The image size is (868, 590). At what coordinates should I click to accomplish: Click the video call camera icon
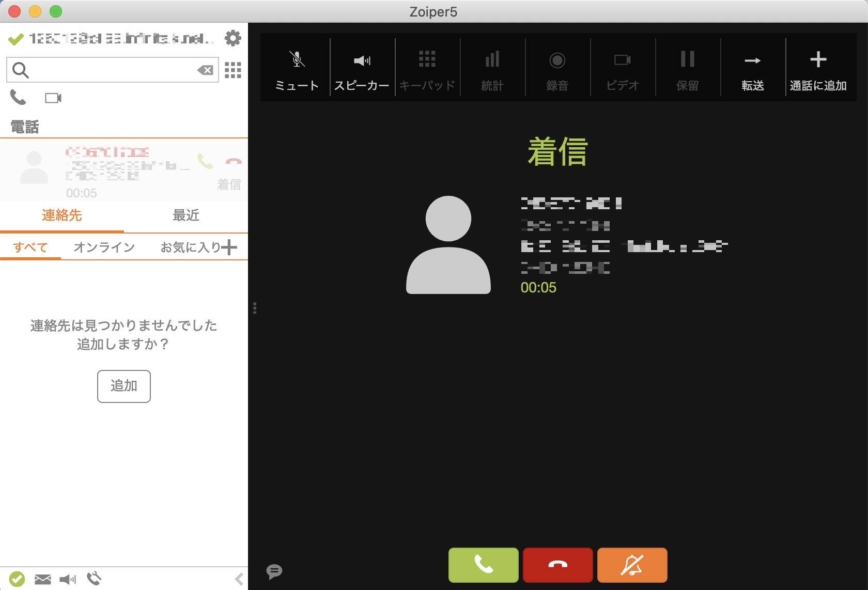[x=53, y=98]
